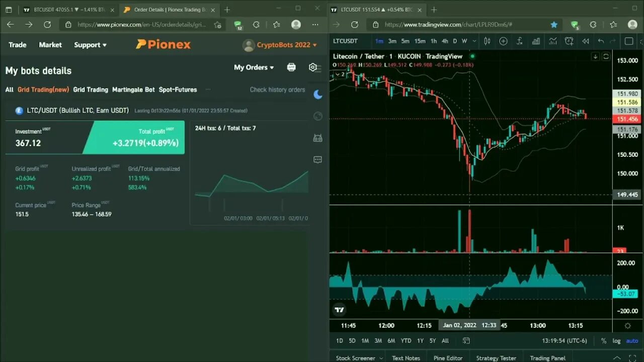
Task: Open the timezone 13:19:54 (UTC-6) selector
Action: pyautogui.click(x=565, y=341)
